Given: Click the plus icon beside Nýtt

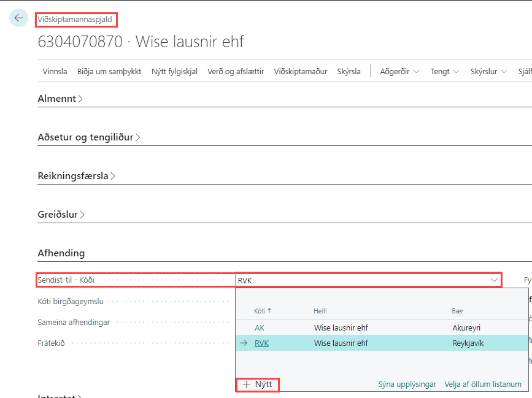Looking at the screenshot, I should [246, 385].
